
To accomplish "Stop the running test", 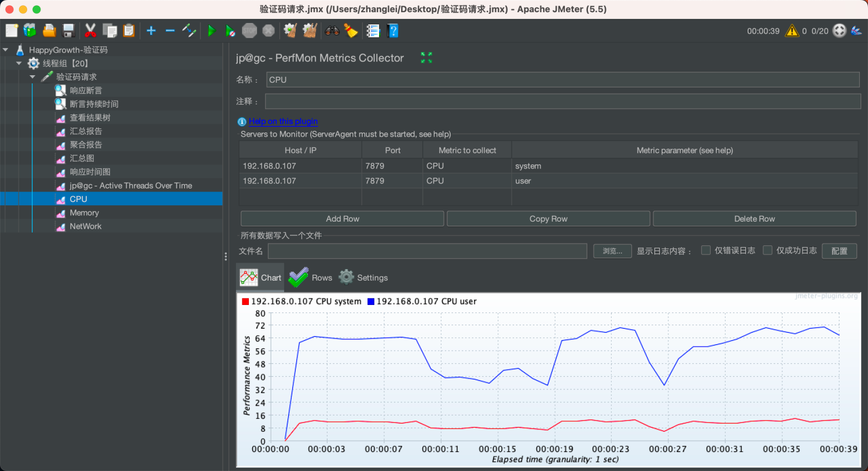I will [249, 31].
